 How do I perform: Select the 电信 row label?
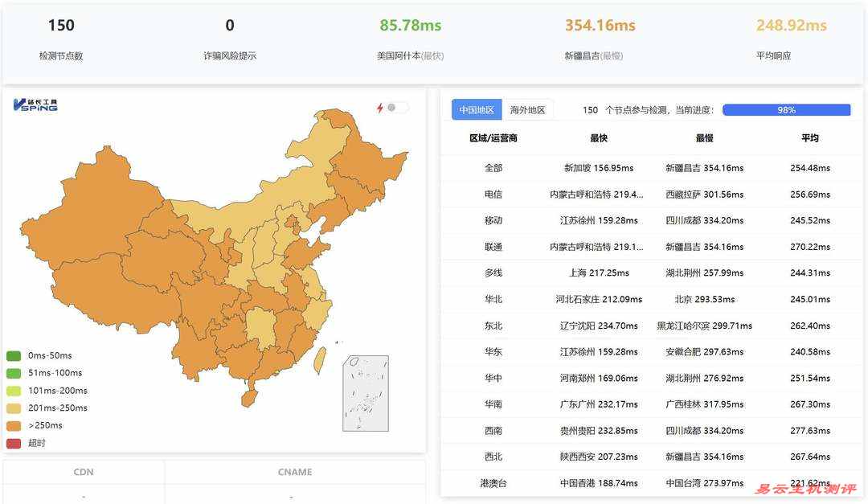tap(493, 195)
